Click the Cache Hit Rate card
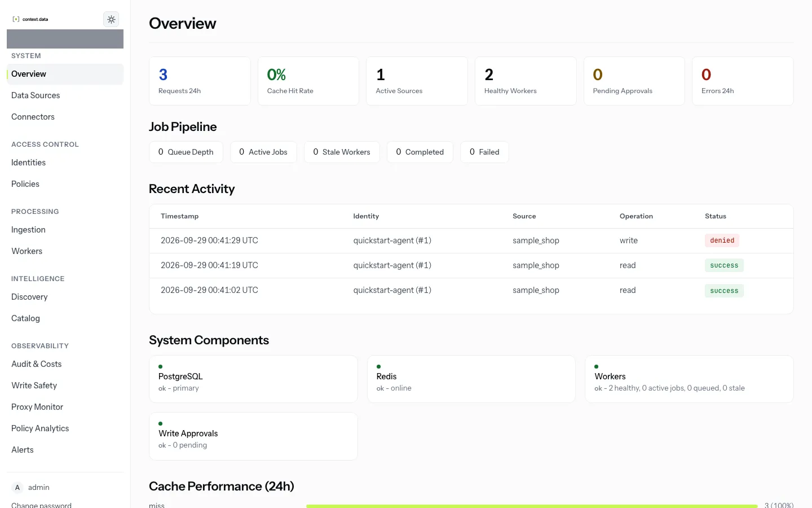812x508 pixels. pyautogui.click(x=308, y=81)
